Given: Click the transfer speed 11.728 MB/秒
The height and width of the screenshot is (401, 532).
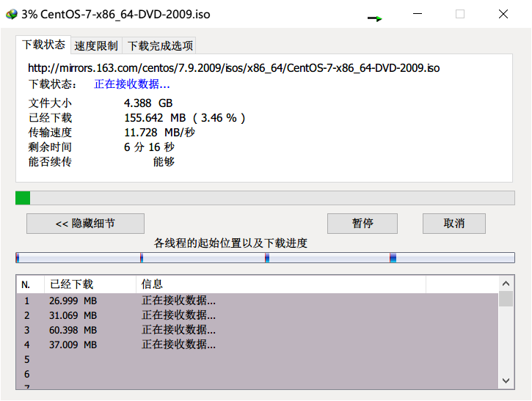Looking at the screenshot, I should [x=159, y=133].
